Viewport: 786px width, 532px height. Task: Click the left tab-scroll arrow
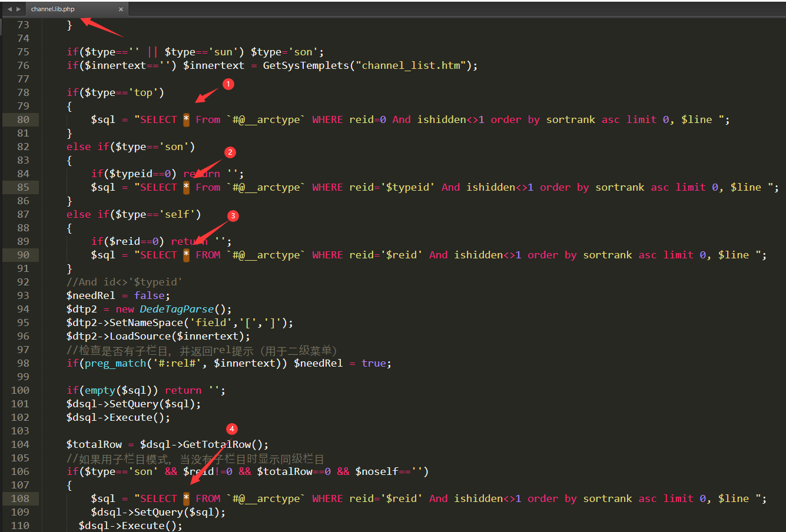(9, 9)
